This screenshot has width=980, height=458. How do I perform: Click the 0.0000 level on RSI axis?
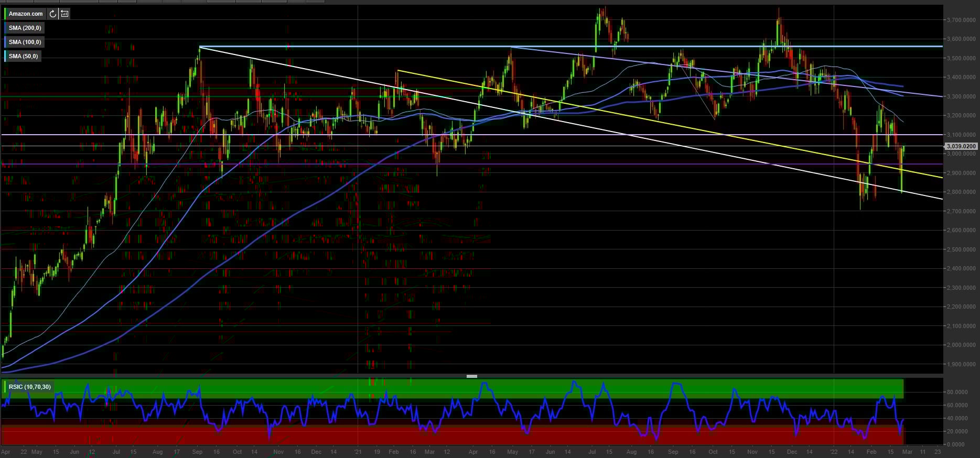tap(959, 444)
